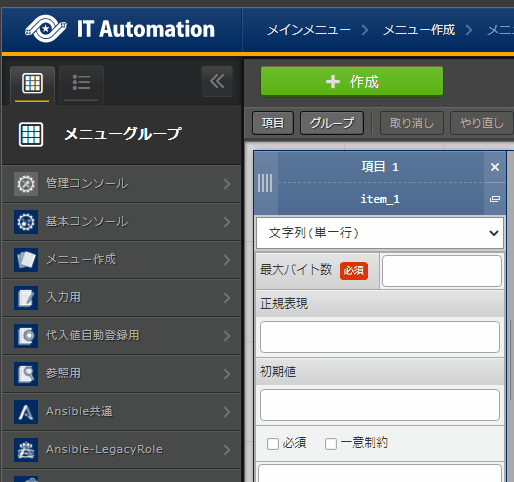Enable the 必須 checkbox
Image resolution: width=514 pixels, height=482 pixels.
pos(273,444)
